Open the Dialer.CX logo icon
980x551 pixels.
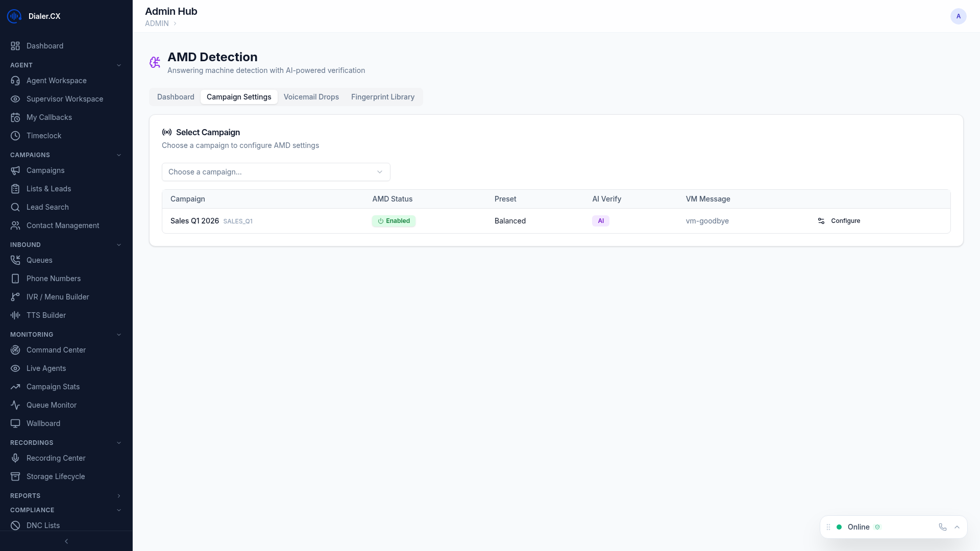(14, 16)
